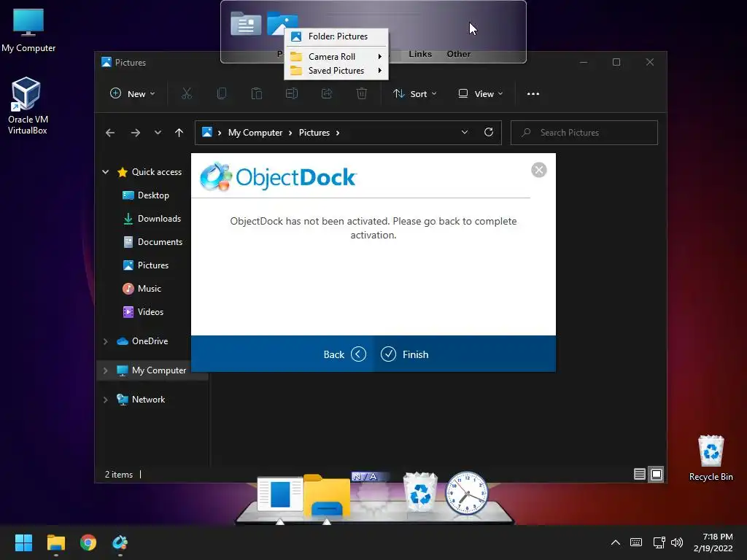
Task: Go forward with the Explorer forward arrow
Action: (135, 133)
